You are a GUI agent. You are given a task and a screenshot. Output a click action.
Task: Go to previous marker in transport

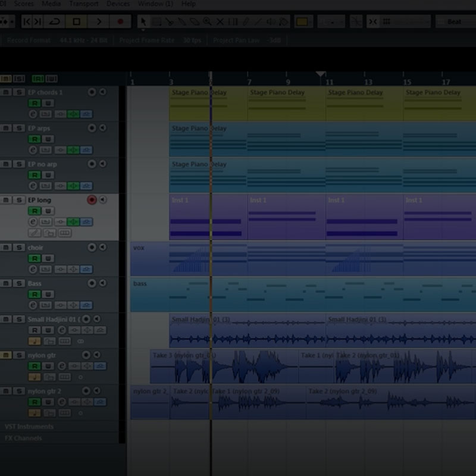(x=27, y=22)
